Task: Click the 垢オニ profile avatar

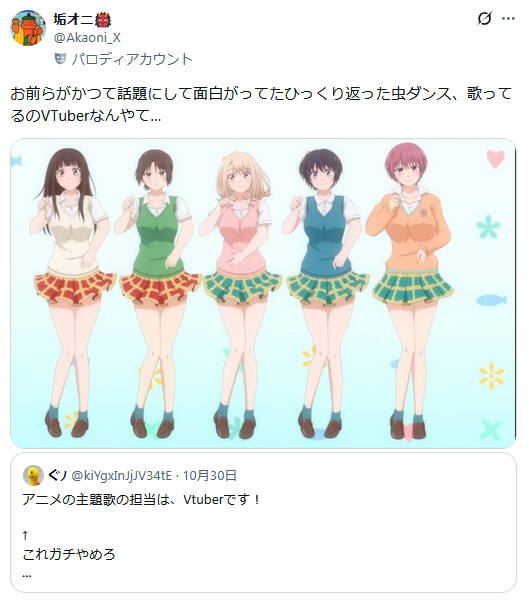Action: pyautogui.click(x=28, y=28)
